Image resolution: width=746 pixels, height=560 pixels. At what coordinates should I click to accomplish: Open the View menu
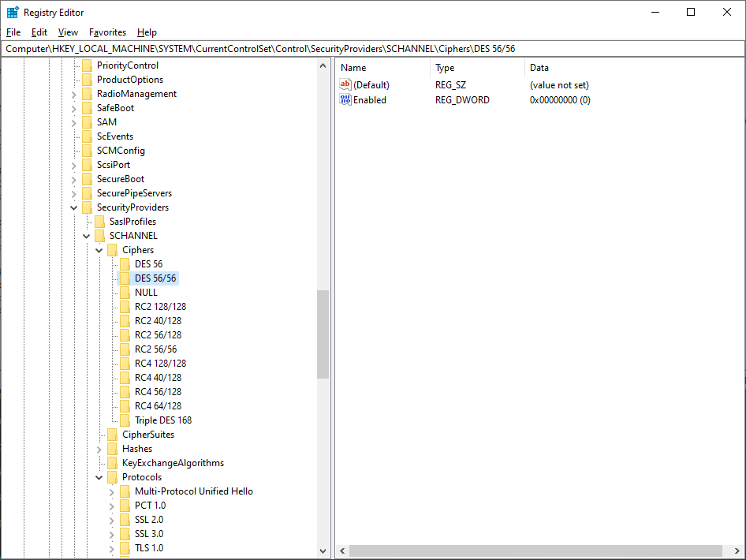tap(67, 32)
